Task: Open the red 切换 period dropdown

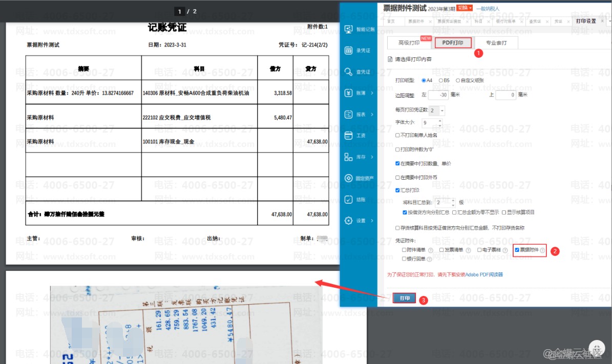Action: 465,8
